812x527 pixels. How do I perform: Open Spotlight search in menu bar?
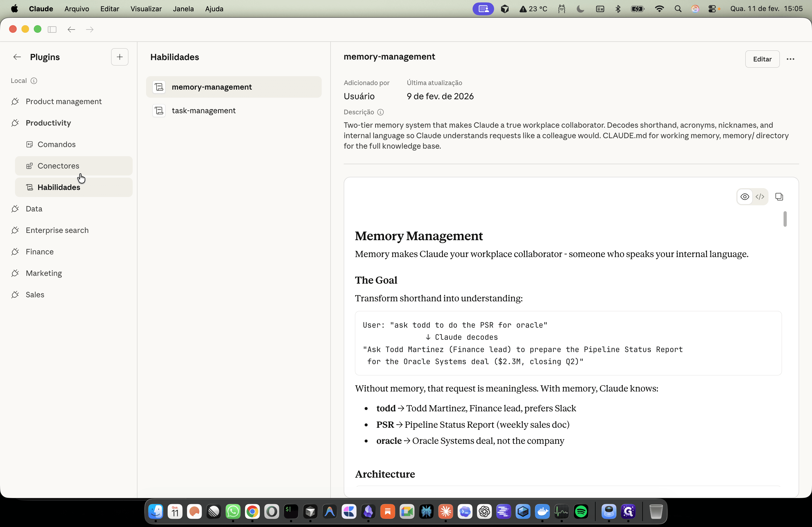678,9
